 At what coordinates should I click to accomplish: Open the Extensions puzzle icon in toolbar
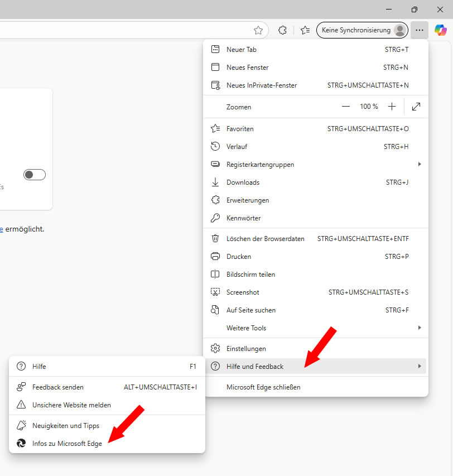coord(282,30)
